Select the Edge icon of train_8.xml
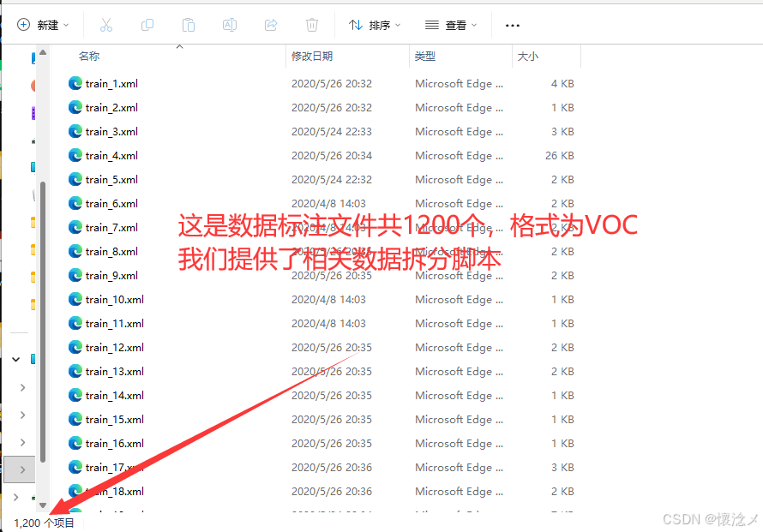This screenshot has width=763, height=532. (x=75, y=251)
